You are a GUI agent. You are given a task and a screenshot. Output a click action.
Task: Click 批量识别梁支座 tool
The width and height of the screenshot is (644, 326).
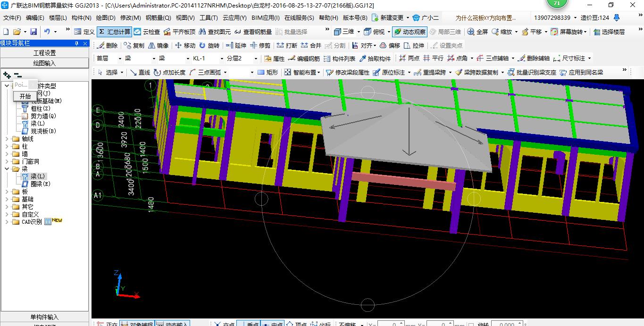click(532, 72)
